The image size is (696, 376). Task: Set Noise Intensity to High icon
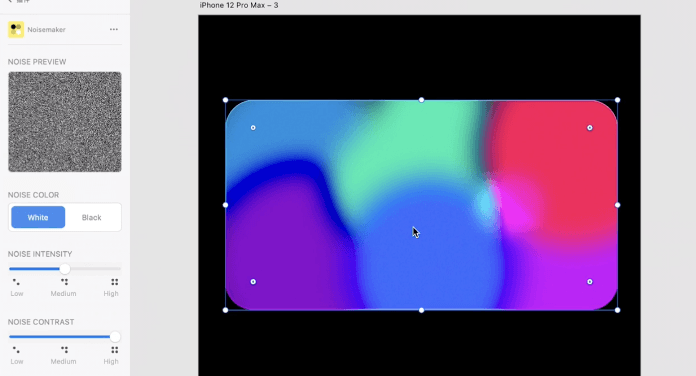coord(115,282)
